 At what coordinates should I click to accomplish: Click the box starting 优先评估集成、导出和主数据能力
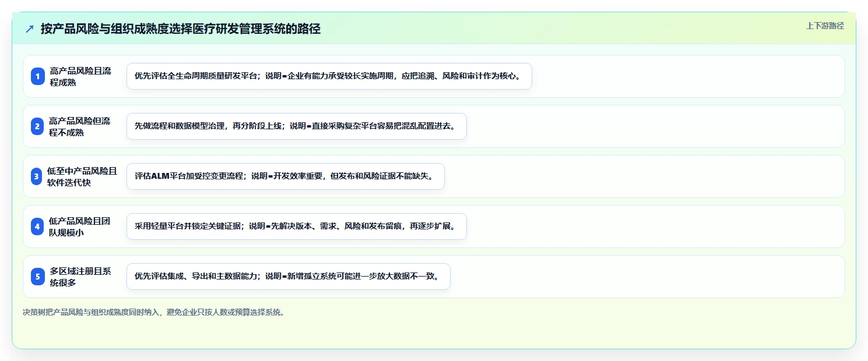coord(289,277)
